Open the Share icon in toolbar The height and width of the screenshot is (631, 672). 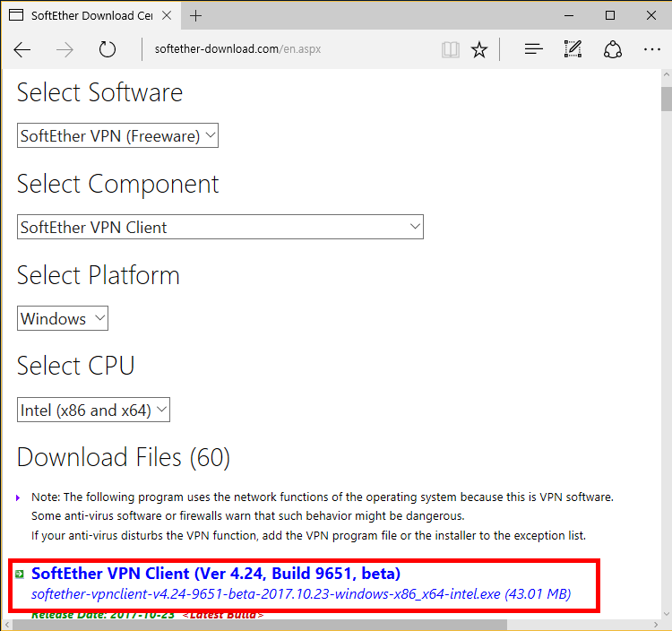pos(613,49)
